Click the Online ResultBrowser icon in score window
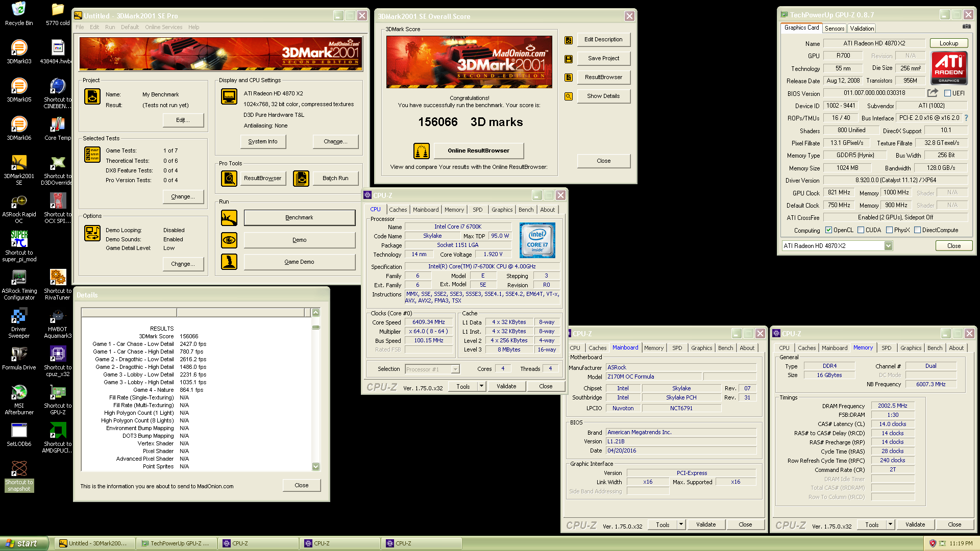Screen dimensions: 980x551 coord(422,151)
